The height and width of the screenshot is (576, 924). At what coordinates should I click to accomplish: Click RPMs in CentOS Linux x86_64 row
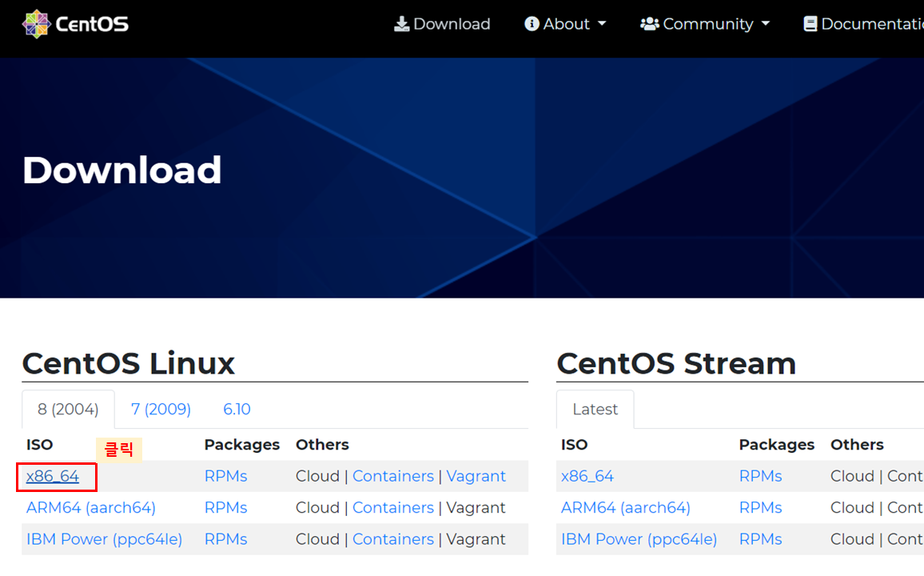[225, 476]
